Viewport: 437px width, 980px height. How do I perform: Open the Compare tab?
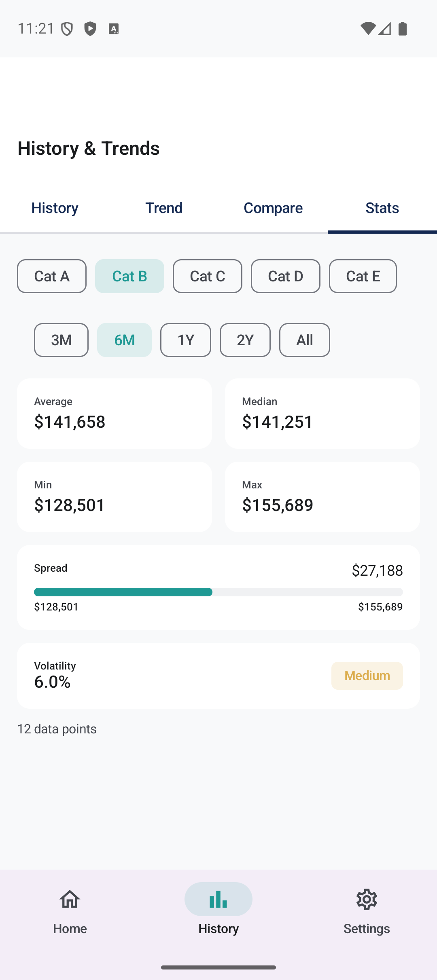273,208
